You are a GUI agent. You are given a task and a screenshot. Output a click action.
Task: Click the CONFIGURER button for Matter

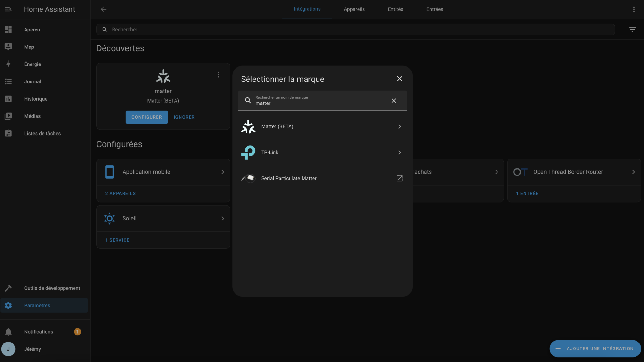(147, 117)
